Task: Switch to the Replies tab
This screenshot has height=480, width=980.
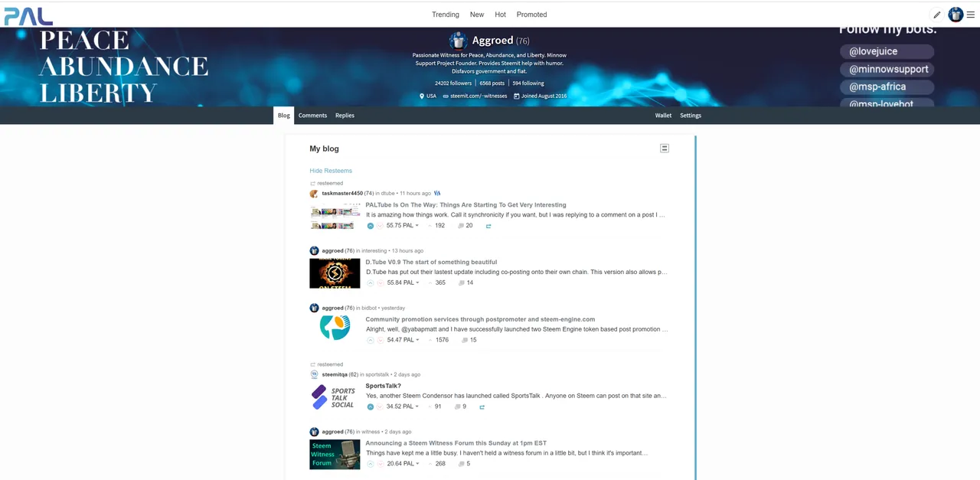Action: tap(345, 115)
